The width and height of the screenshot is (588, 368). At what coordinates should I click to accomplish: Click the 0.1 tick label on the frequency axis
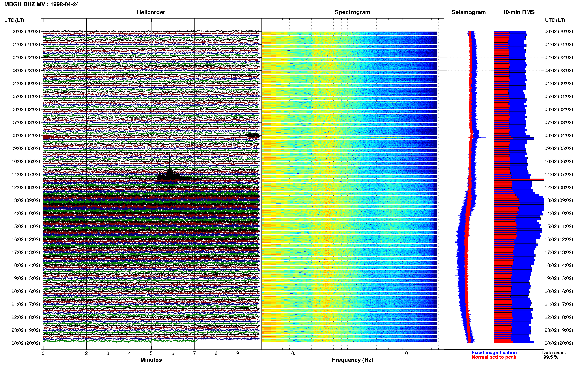295,353
